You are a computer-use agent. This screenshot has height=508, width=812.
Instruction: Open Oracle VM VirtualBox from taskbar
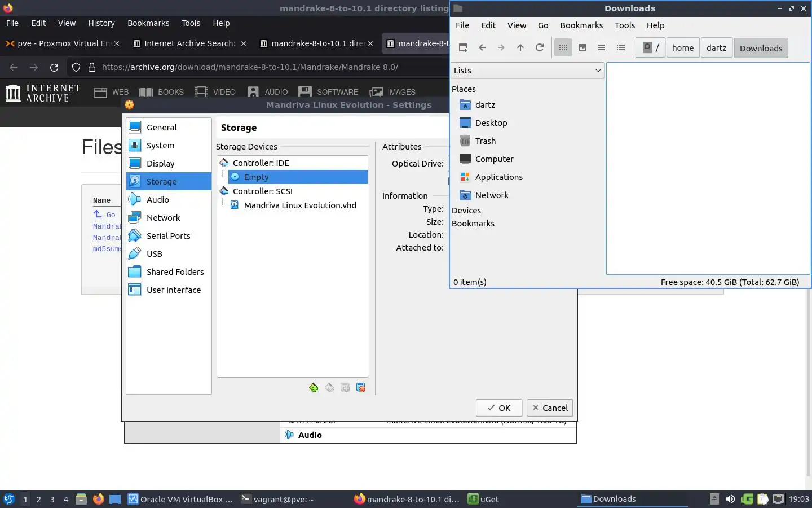coord(180,500)
